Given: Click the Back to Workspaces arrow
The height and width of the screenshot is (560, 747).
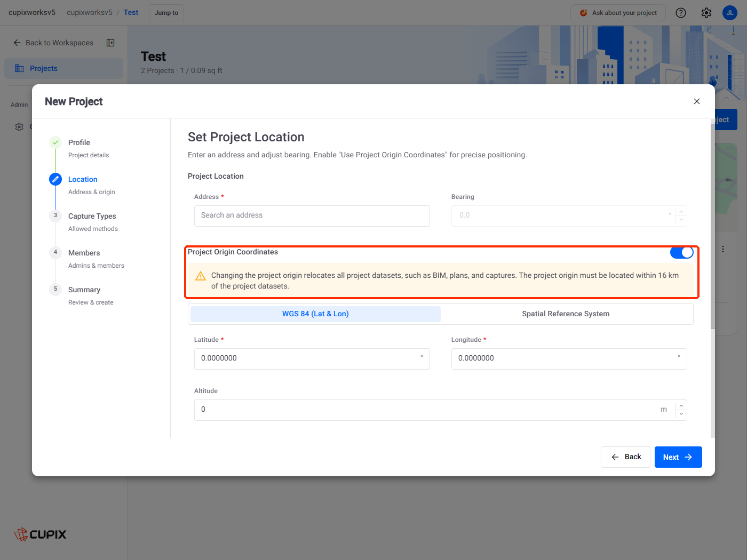Looking at the screenshot, I should (17, 43).
